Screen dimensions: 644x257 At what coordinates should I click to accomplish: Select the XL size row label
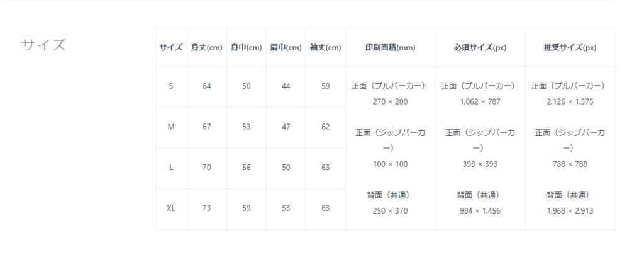pyautogui.click(x=171, y=208)
